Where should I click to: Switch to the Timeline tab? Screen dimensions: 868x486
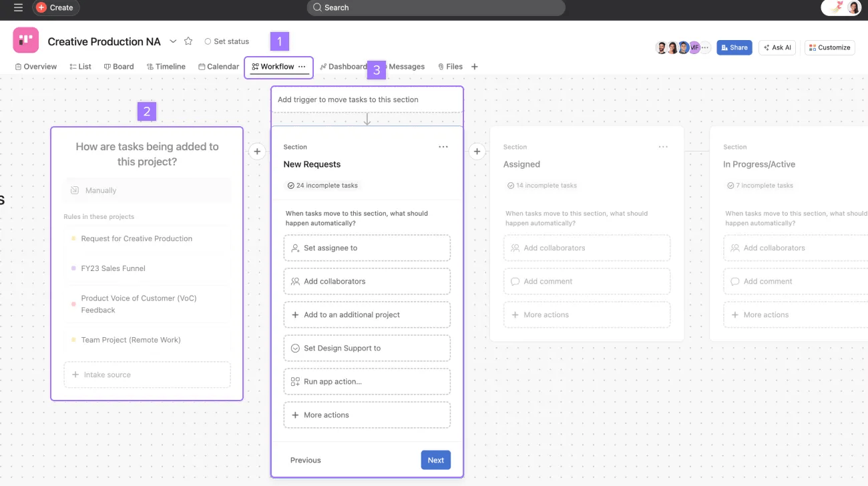point(166,67)
